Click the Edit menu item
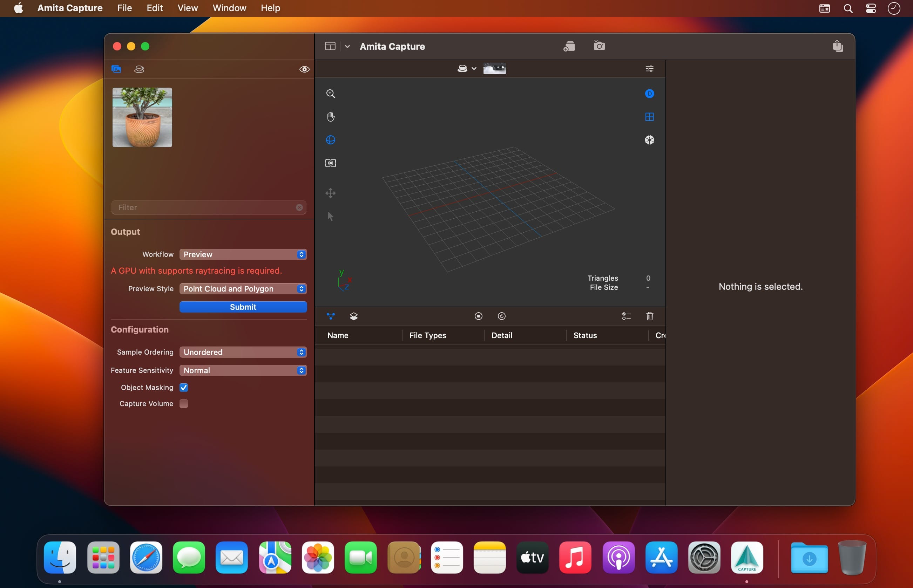Image resolution: width=913 pixels, height=588 pixels. 154,7
